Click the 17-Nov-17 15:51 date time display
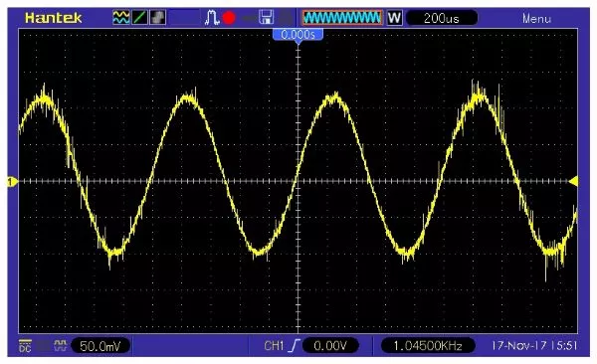Viewport: 597px width, 364px height. 533,346
